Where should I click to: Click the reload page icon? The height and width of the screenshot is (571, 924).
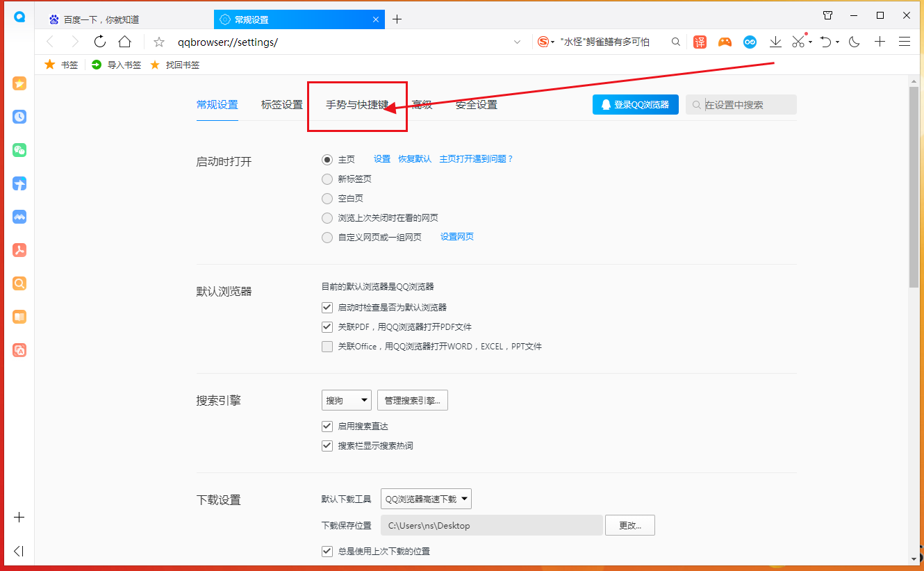[100, 42]
